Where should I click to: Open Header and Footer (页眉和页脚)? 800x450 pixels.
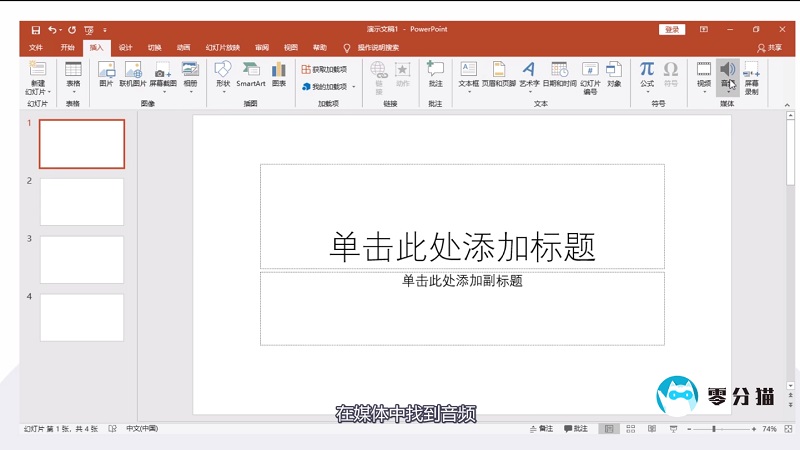coord(497,72)
